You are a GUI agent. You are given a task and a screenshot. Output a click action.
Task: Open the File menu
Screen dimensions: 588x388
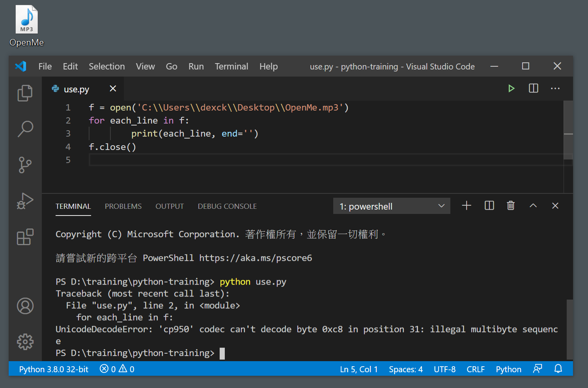coord(45,66)
